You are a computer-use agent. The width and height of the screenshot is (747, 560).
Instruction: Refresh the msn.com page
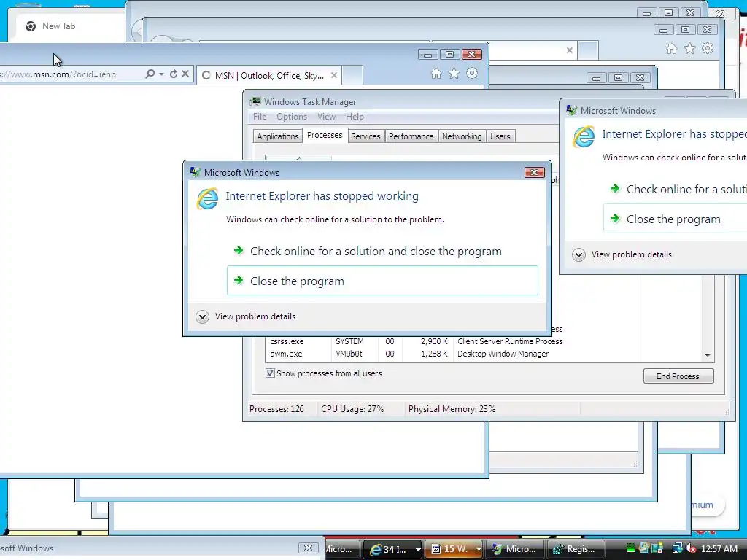point(174,74)
